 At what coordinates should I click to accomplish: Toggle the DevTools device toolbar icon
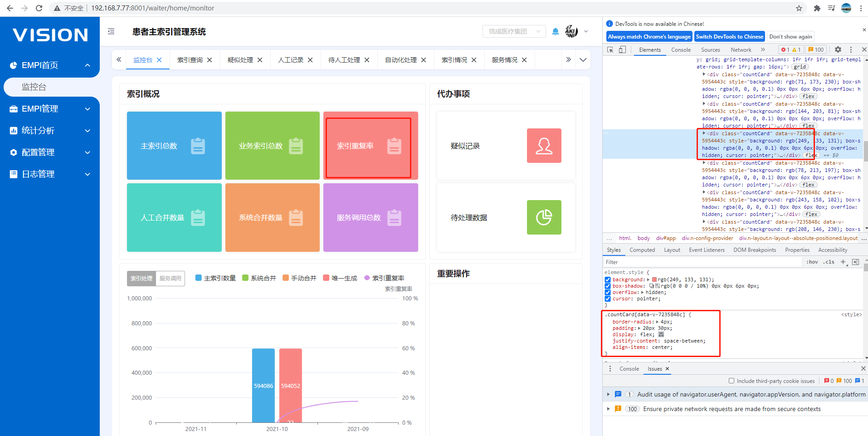pos(622,49)
